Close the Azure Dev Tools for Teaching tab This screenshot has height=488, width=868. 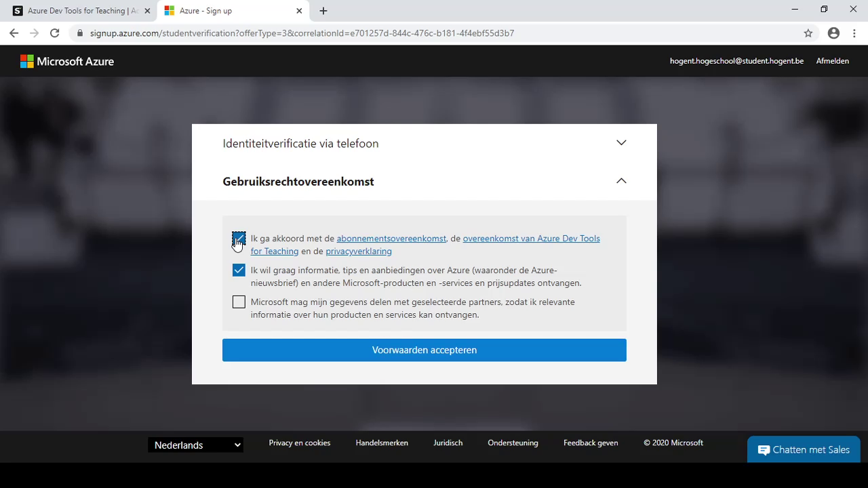[147, 11]
